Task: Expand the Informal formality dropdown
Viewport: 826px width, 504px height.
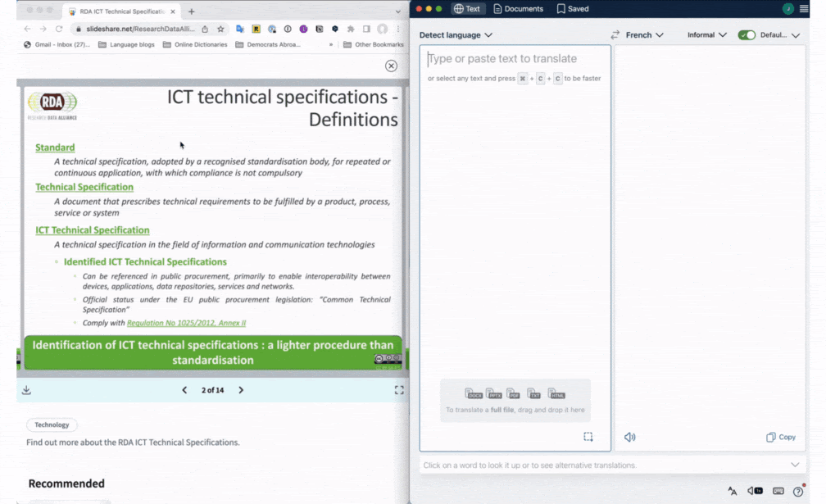Action: click(x=706, y=35)
